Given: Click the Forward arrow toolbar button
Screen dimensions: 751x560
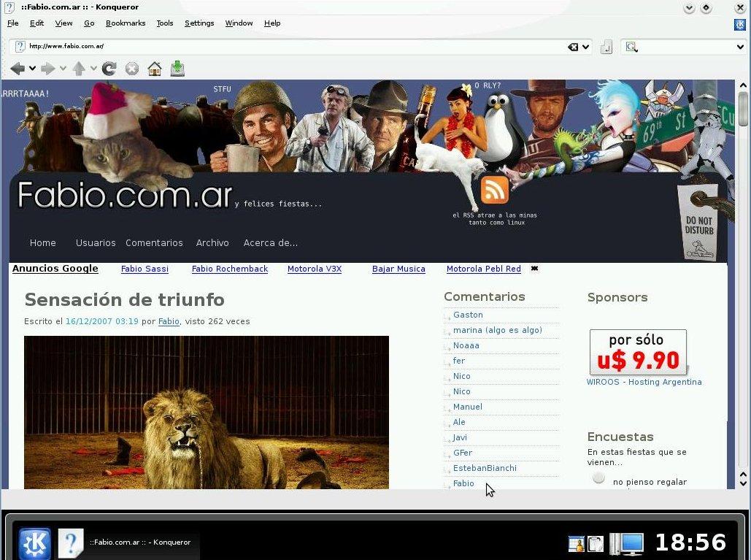Looking at the screenshot, I should (48, 69).
